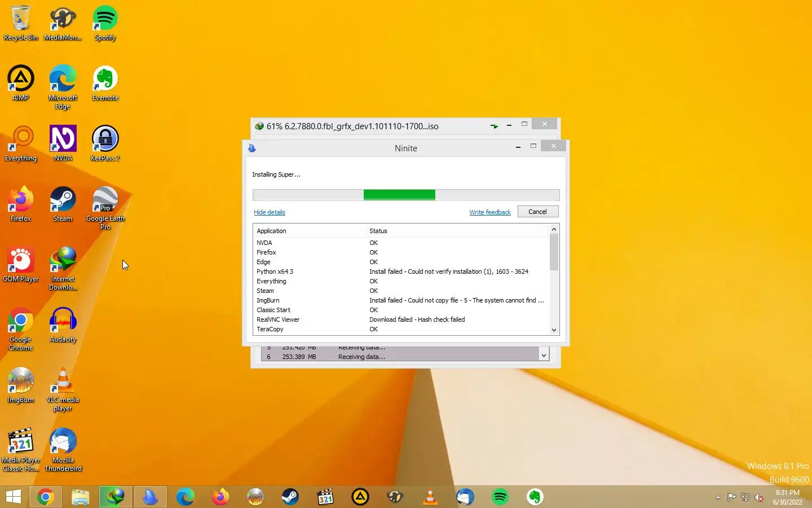Switch to Ninite taskbar button
Screen dimensions: 812x508
(150, 497)
